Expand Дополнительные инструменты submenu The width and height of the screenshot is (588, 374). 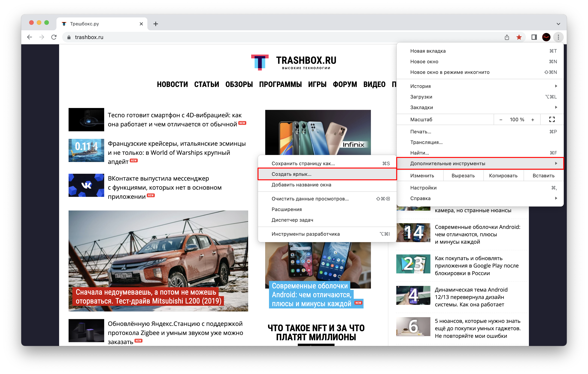point(480,164)
